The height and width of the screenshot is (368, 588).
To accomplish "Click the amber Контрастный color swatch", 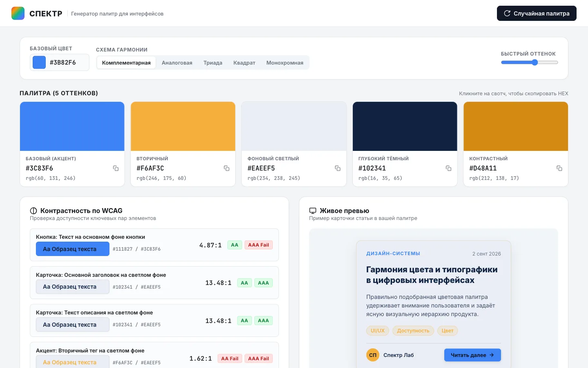I will 516,126.
